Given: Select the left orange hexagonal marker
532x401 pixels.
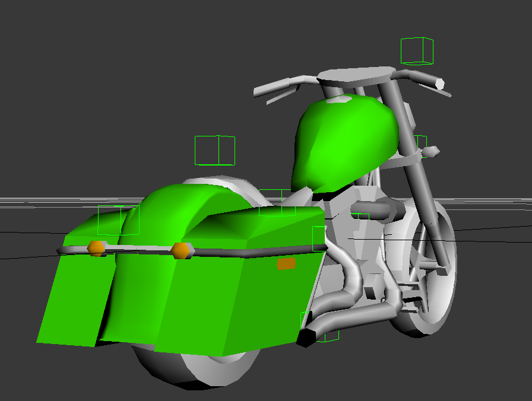Looking at the screenshot, I should pyautogui.click(x=95, y=247).
